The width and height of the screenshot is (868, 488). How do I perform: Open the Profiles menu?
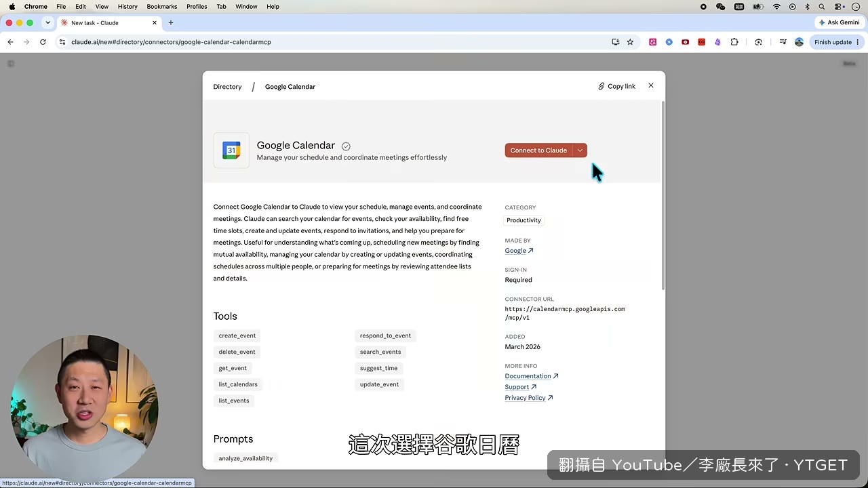coord(197,7)
